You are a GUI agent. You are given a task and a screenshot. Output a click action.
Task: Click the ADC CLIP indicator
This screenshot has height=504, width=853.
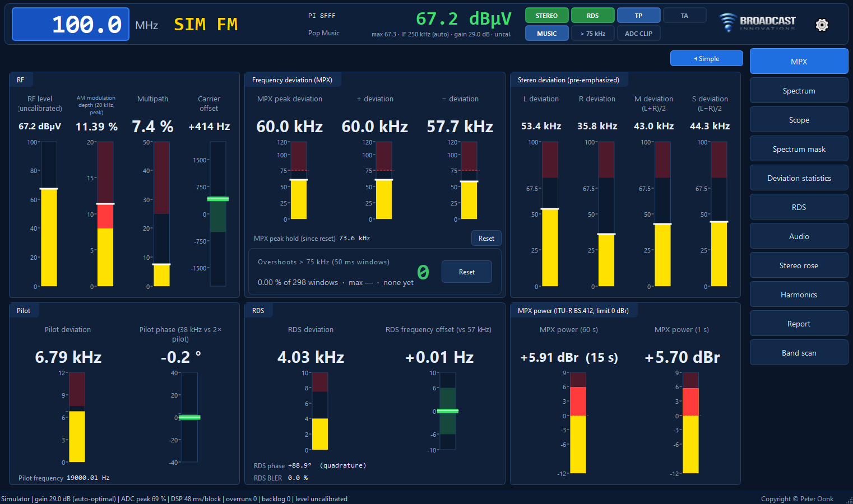pyautogui.click(x=638, y=34)
